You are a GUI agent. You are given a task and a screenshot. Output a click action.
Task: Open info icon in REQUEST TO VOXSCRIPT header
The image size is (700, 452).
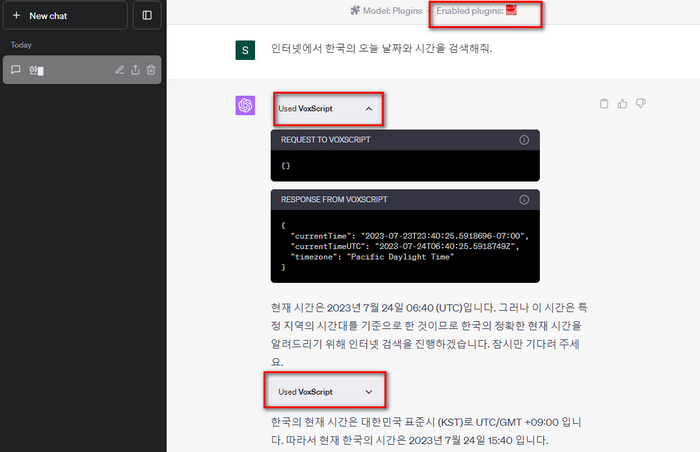524,140
